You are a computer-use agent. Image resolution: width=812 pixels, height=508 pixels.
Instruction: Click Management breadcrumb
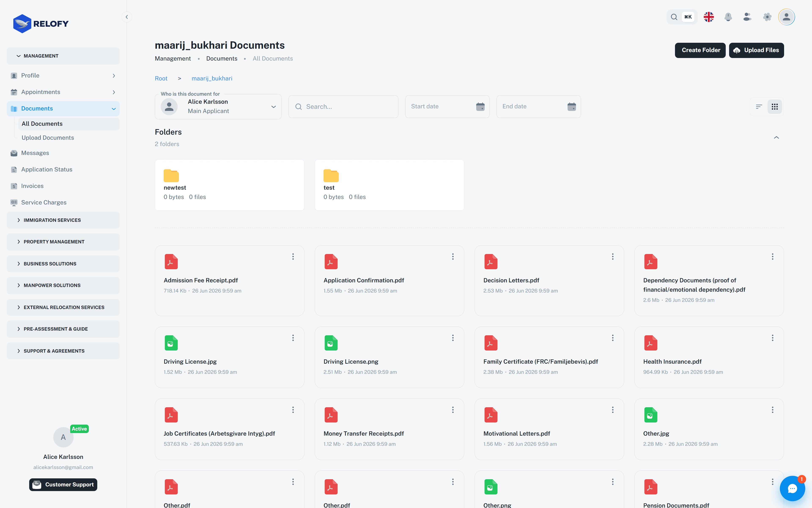point(173,58)
